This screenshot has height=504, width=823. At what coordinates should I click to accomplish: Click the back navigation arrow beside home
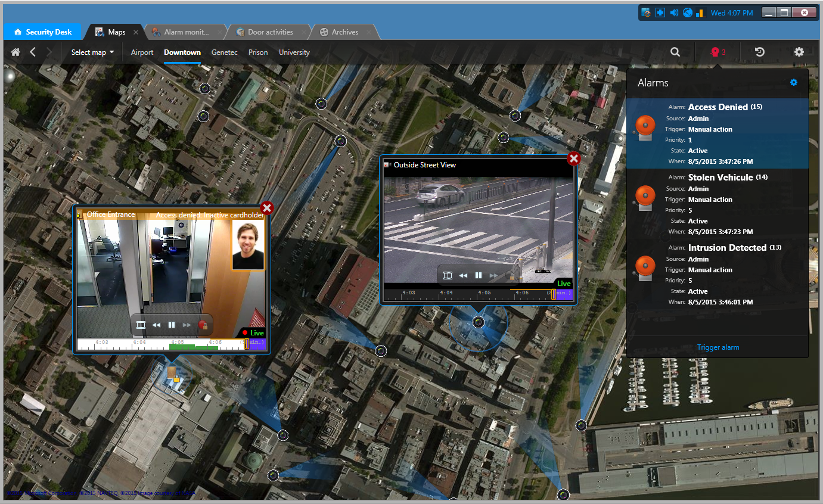(x=32, y=52)
